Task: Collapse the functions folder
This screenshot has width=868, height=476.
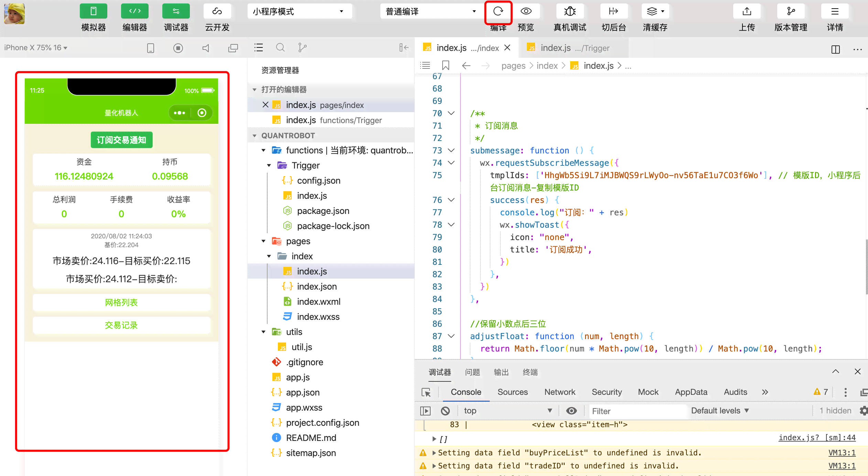Action: click(x=263, y=150)
